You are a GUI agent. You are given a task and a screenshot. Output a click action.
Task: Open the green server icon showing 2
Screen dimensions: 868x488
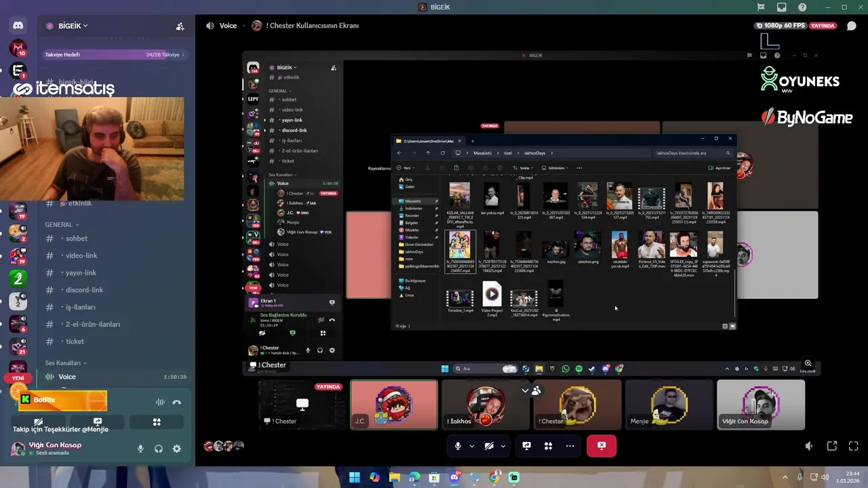pyautogui.click(x=18, y=278)
